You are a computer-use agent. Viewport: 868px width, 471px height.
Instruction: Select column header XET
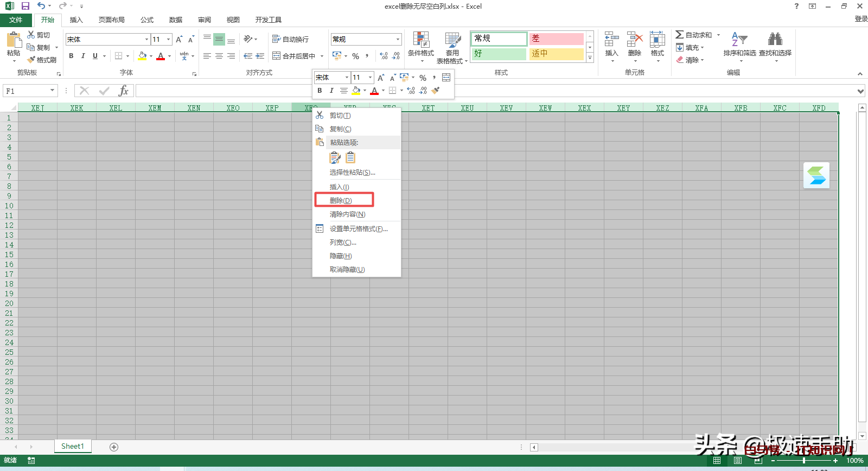click(428, 108)
